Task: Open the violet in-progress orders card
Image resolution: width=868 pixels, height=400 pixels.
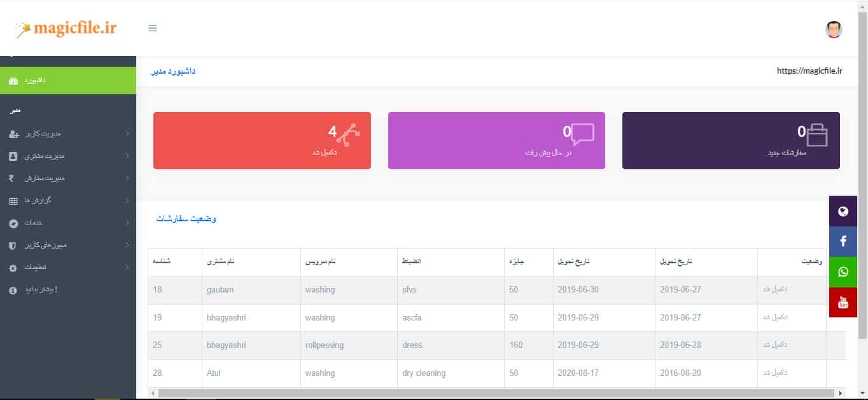Action: [496, 141]
